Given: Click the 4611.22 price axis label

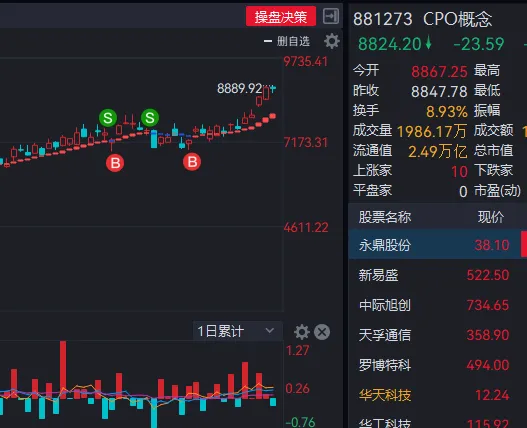Looking at the screenshot, I should [x=306, y=228].
